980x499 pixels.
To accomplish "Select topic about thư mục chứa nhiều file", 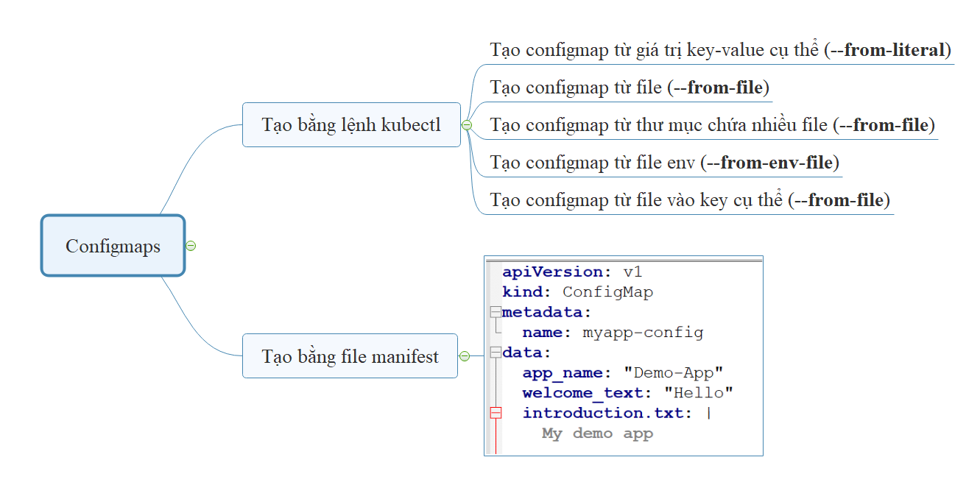I will (712, 124).
